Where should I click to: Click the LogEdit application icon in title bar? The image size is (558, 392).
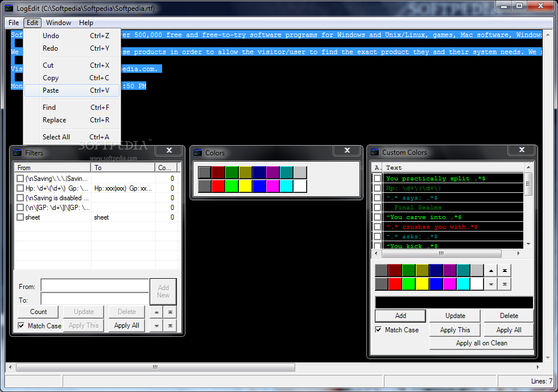coord(9,8)
